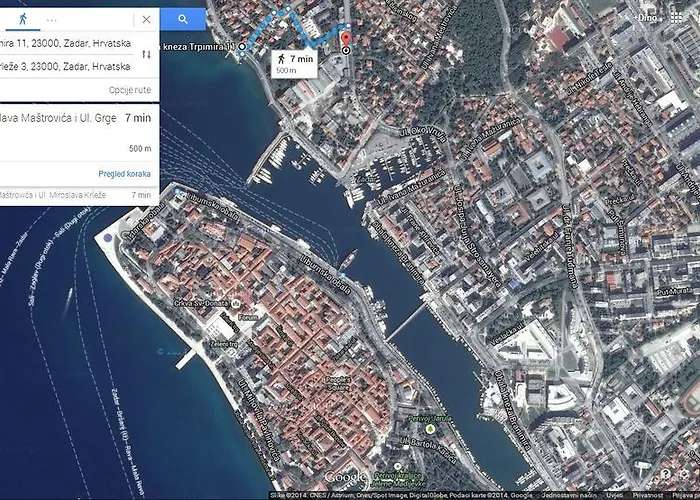
Task: Select the walking travel mode icon
Action: [22, 19]
